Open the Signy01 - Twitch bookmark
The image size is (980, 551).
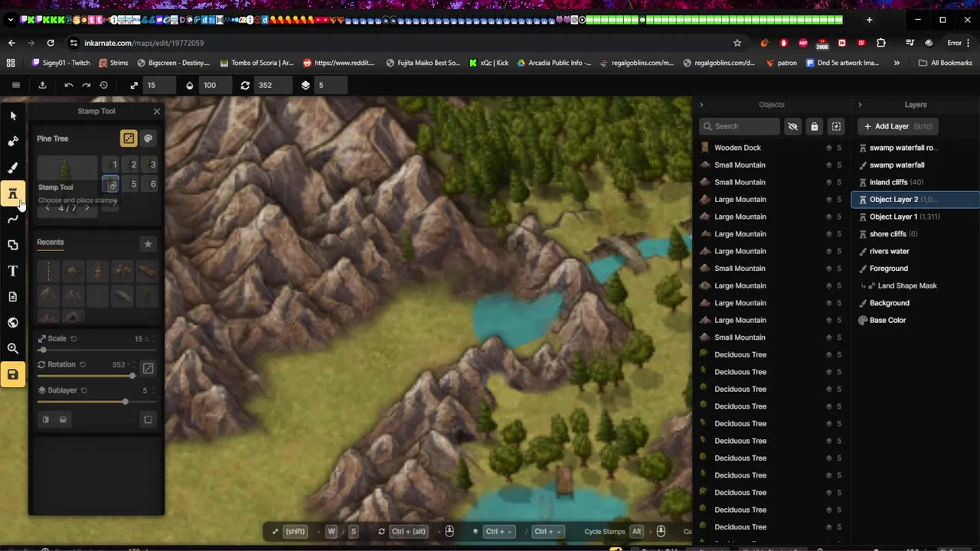(x=60, y=63)
